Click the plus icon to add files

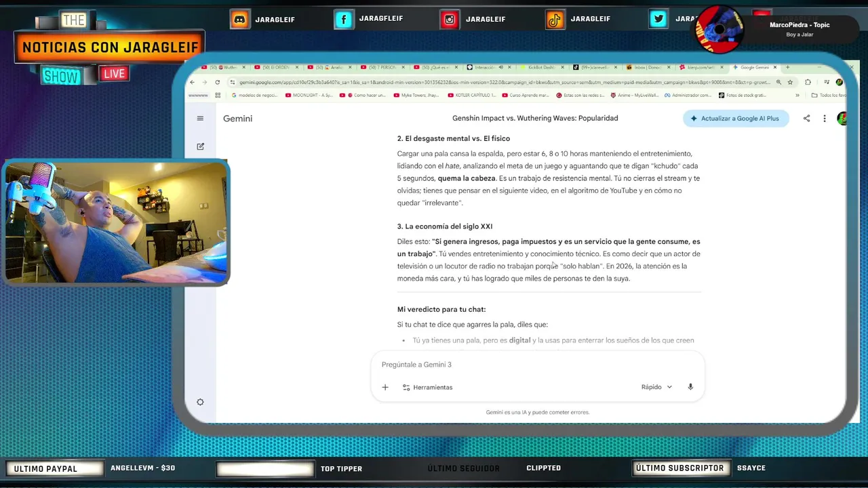pos(385,387)
